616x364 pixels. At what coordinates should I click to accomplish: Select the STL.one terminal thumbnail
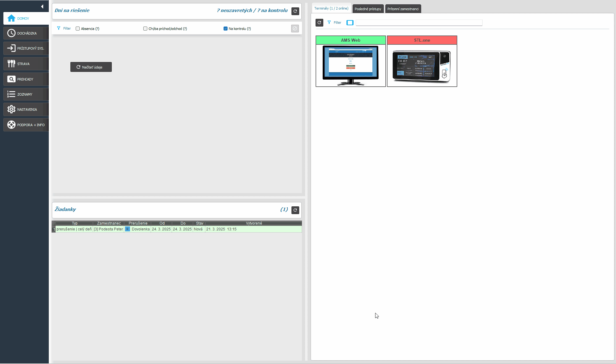[422, 65]
